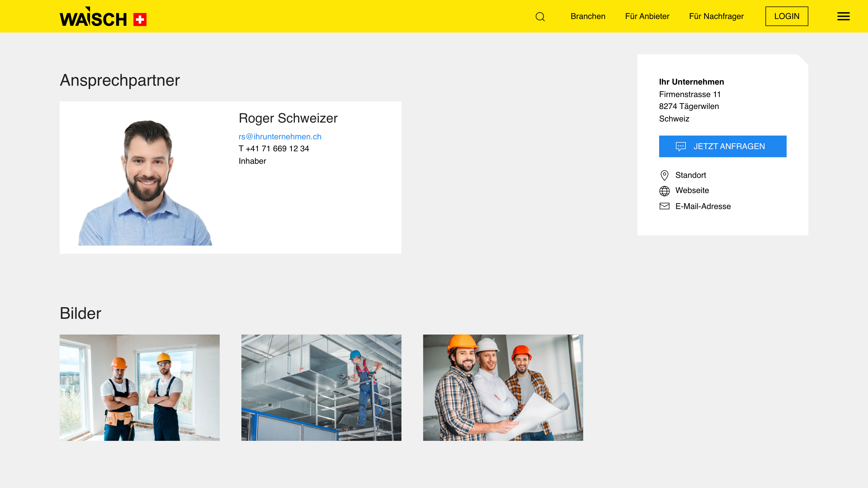Click the JETZT ANFRAGEN button

point(722,146)
